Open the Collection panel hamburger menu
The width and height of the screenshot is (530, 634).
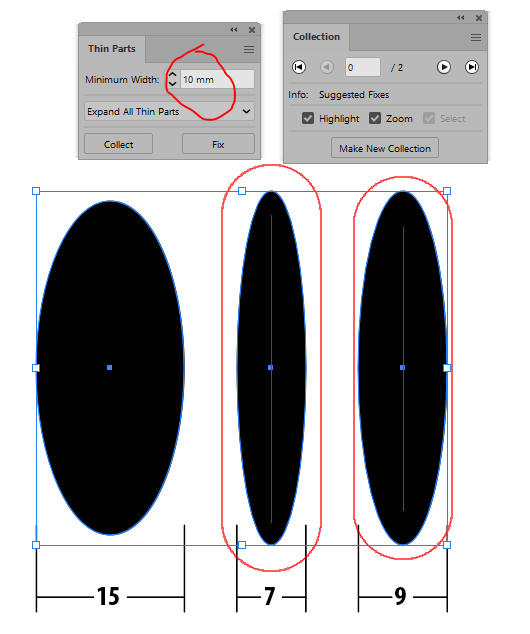[x=476, y=38]
